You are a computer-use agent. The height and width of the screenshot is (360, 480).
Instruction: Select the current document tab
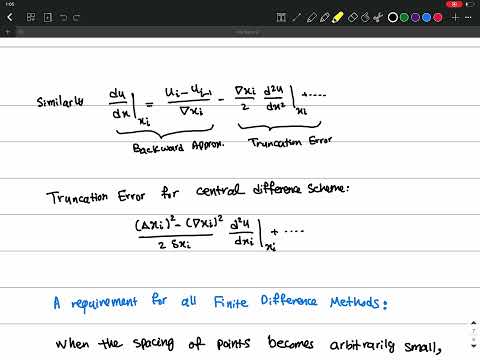click(247, 32)
